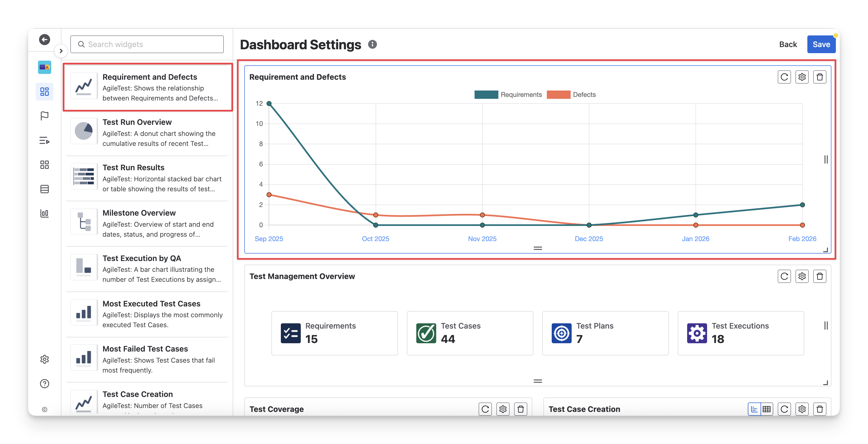Expand the collapsed sidebar chevron
868x444 pixels.
coord(61,51)
